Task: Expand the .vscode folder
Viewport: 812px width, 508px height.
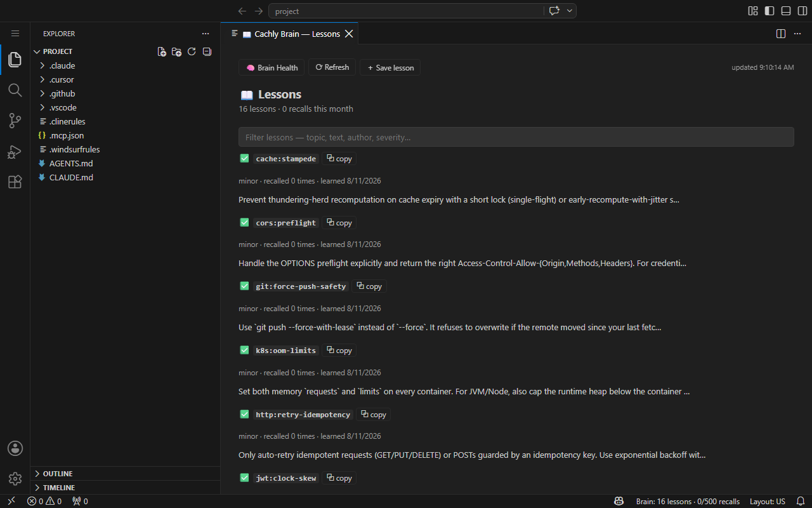Action: tap(125, 107)
